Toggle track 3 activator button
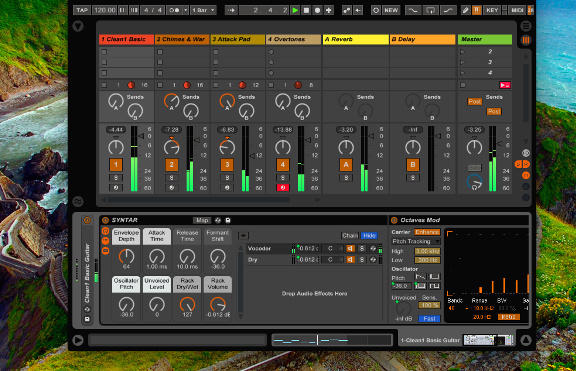Screen dimensions: 576x371 [x=227, y=165]
